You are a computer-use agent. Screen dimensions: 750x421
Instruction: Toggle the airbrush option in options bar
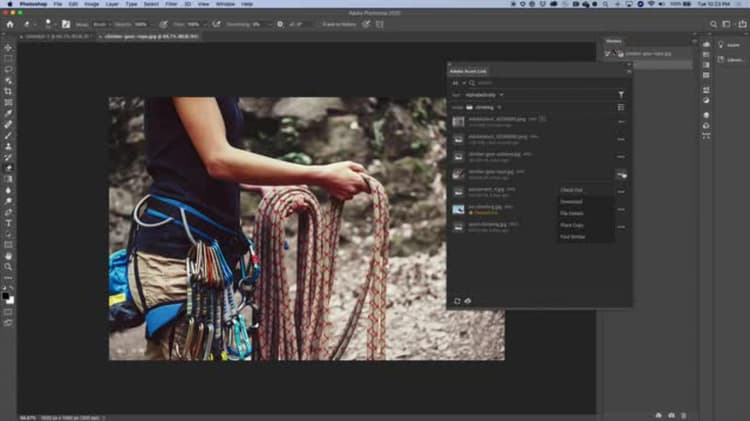pyautogui.click(x=216, y=24)
